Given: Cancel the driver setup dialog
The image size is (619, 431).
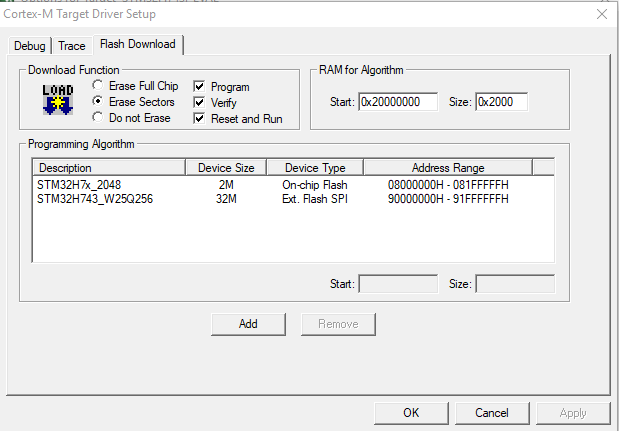Looking at the screenshot, I should coord(492,413).
